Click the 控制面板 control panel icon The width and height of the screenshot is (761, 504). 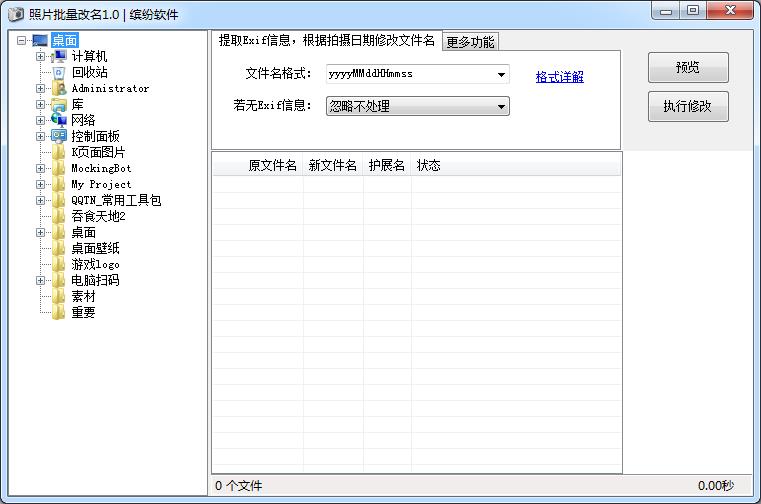(59, 136)
